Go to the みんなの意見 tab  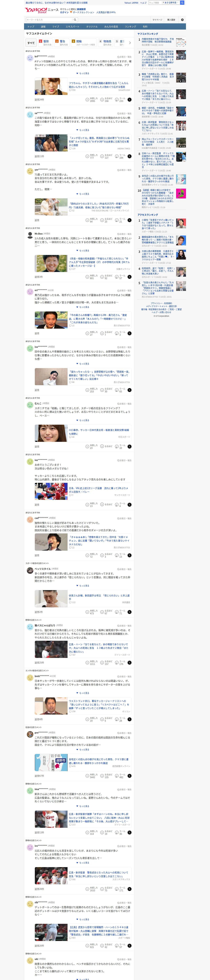click(x=111, y=27)
